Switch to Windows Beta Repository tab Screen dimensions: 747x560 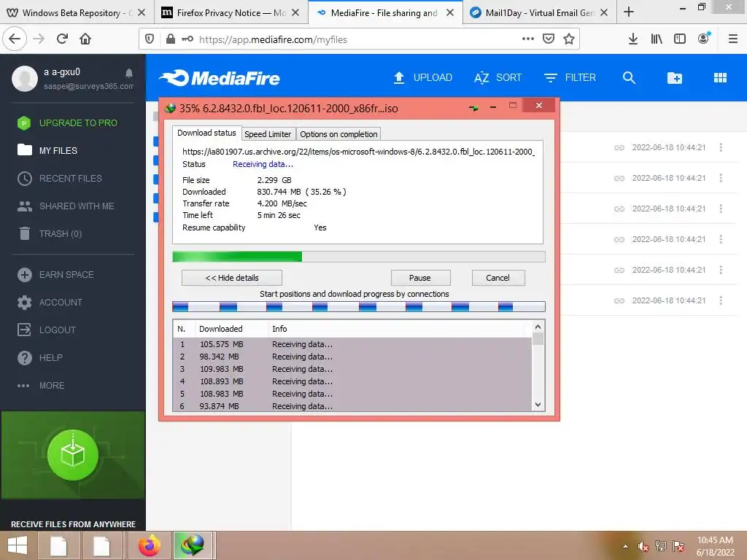coord(77,13)
